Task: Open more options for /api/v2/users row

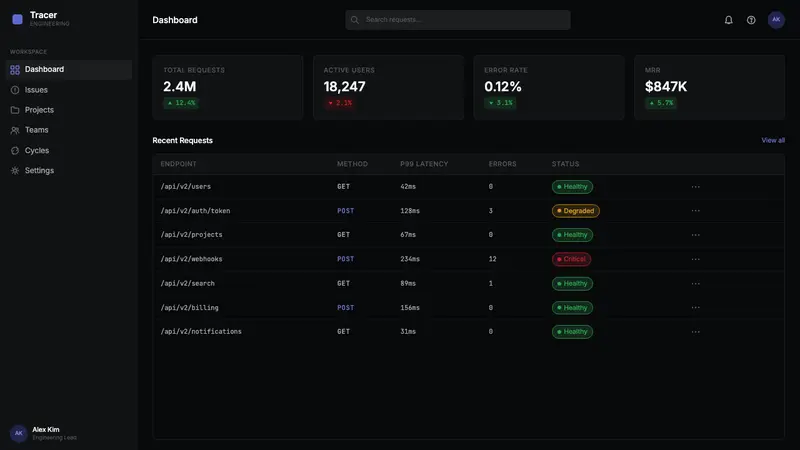Action: tap(695, 187)
